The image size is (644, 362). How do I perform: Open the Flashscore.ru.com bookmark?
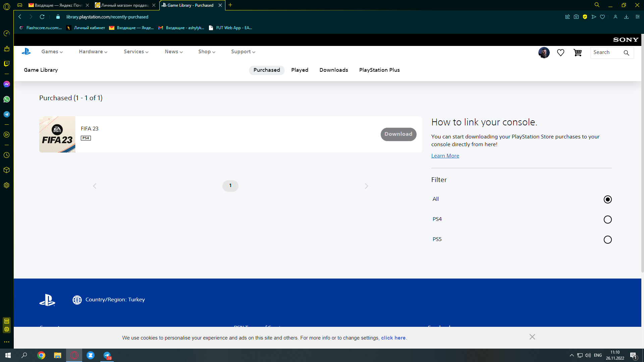(41, 28)
